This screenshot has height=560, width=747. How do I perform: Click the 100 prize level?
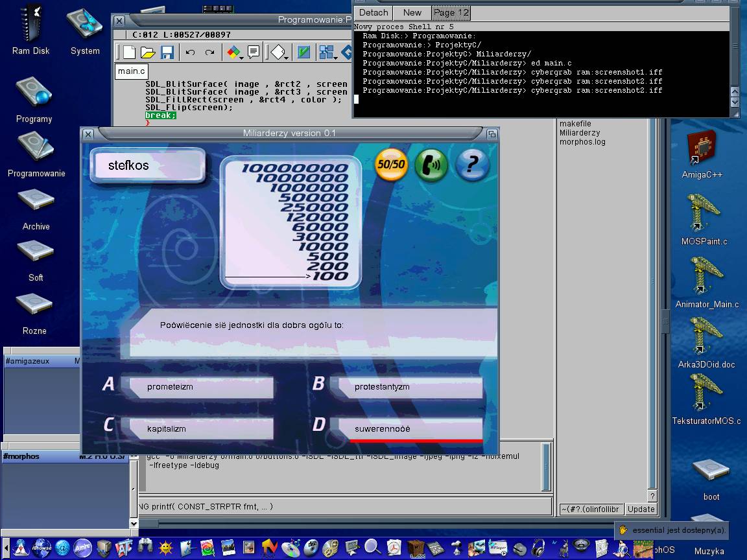pyautogui.click(x=330, y=276)
